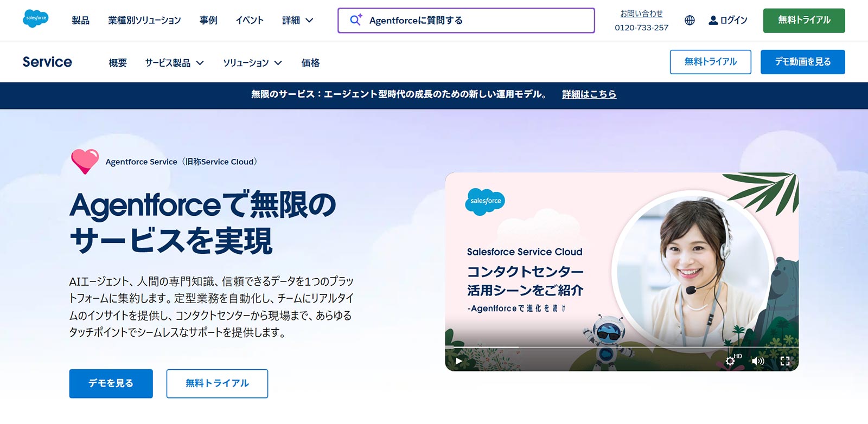Click the Agentforce Service（旧称Service Cloud） label

(181, 162)
